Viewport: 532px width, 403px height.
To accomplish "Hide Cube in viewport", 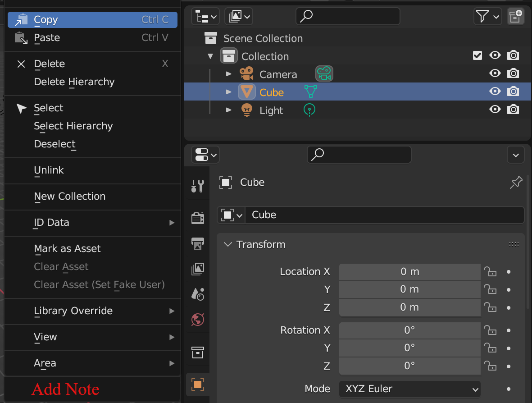I will [495, 91].
